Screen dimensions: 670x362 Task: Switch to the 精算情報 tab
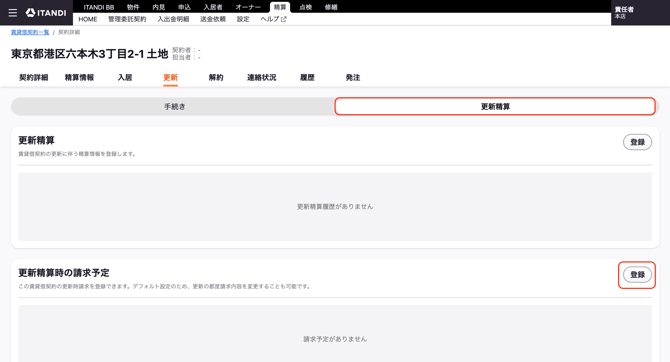point(79,78)
